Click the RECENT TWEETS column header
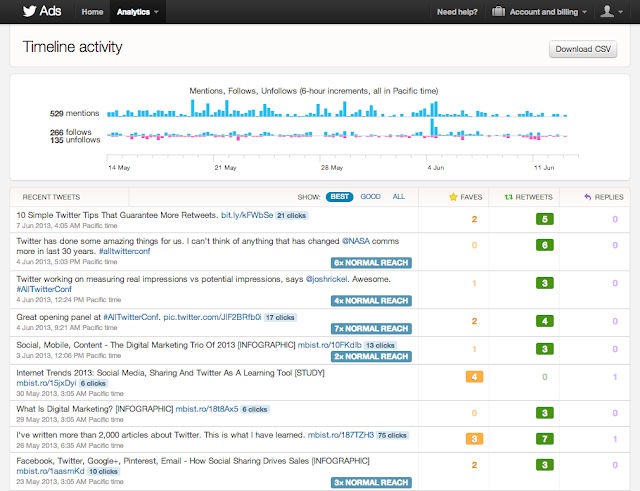 click(x=51, y=197)
